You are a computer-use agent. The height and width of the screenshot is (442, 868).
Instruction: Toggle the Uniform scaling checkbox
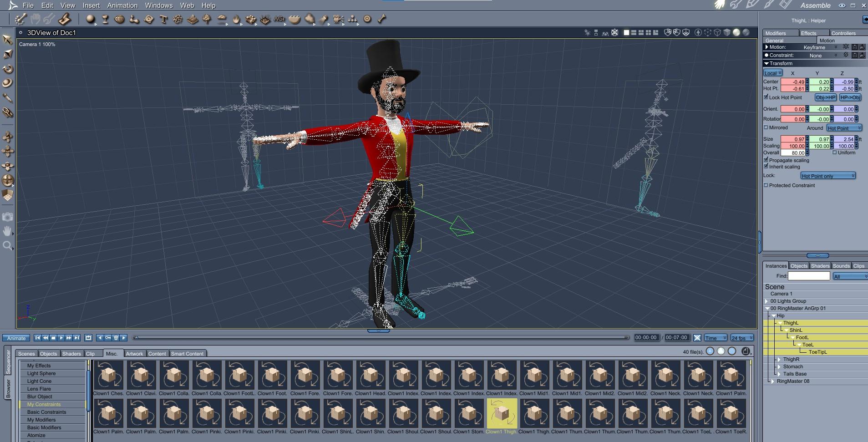[835, 152]
